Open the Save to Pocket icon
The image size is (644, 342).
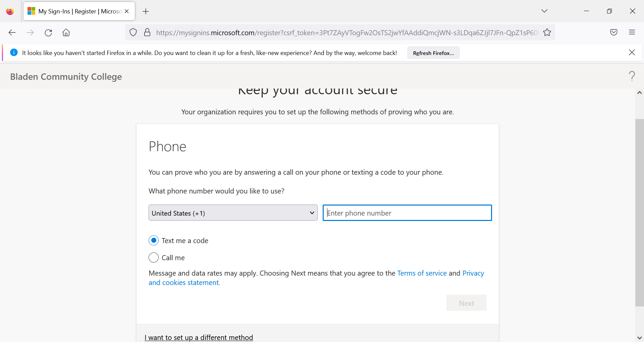[x=614, y=33]
